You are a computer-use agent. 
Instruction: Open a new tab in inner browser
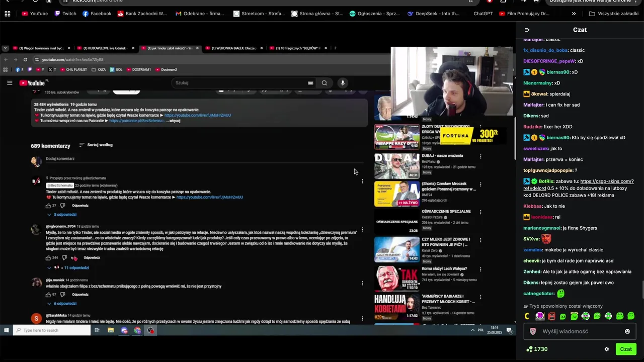click(336, 48)
